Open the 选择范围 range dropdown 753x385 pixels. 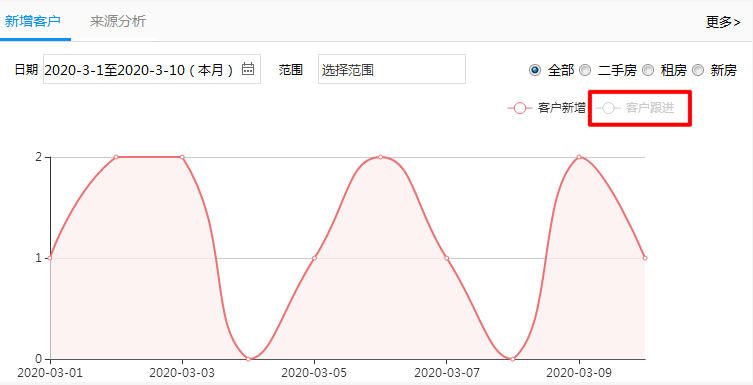[x=392, y=69]
